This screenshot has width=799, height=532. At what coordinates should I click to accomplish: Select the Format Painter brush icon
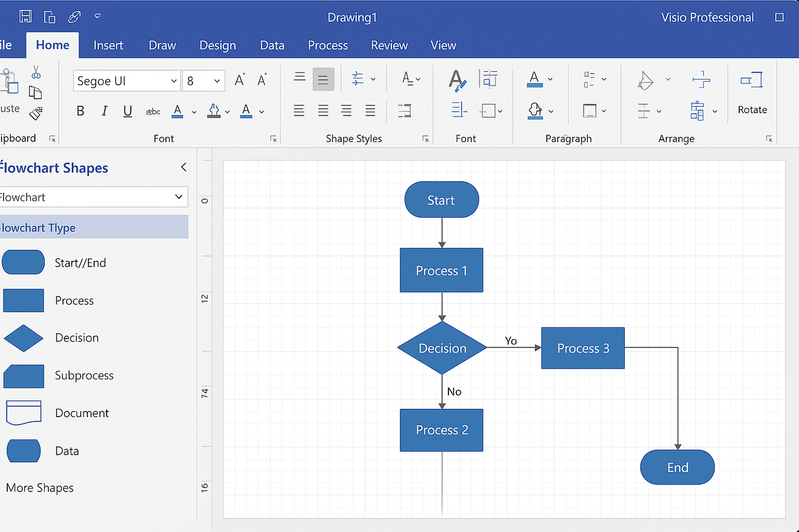coord(36,114)
